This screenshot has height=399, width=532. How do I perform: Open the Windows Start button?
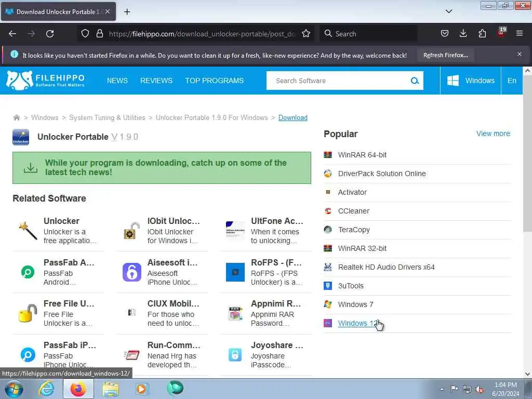click(x=14, y=389)
